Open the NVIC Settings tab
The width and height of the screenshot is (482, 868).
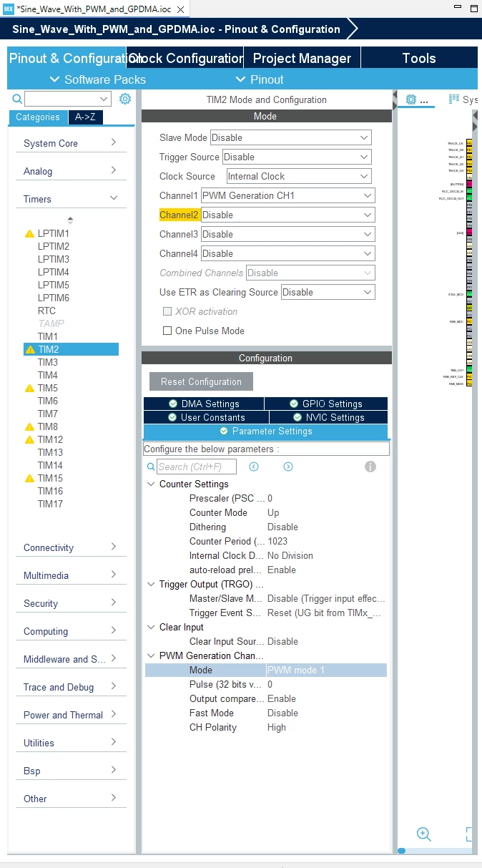(x=329, y=417)
